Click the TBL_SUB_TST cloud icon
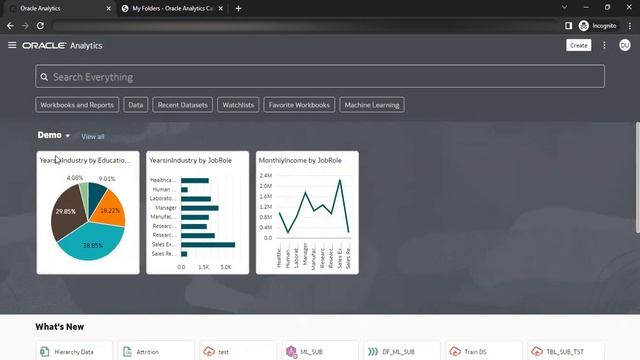Viewport: 640px width, 360px height. [537, 351]
